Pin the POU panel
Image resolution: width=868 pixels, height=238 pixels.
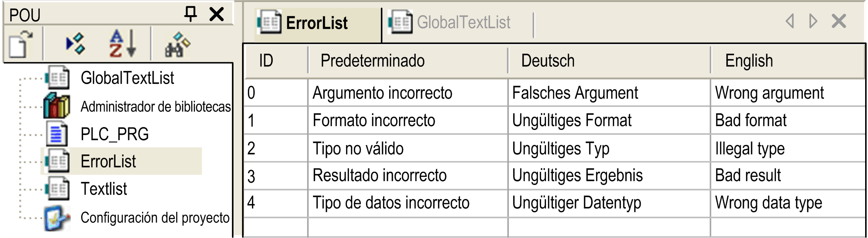[x=190, y=14]
